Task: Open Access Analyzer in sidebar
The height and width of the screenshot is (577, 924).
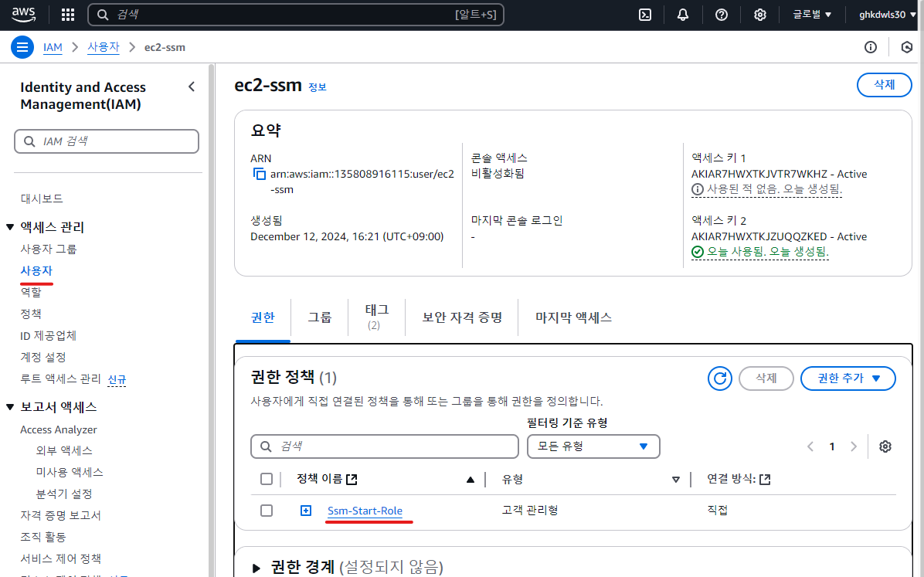Action: (x=59, y=429)
